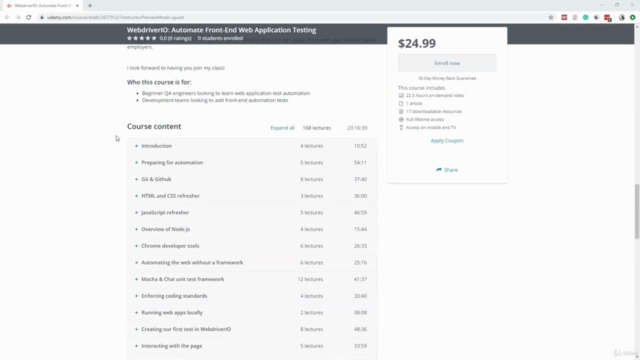Viewport: 640px width, 360px height.
Task: Expand the JavaScript refresher section
Action: [x=252, y=213]
